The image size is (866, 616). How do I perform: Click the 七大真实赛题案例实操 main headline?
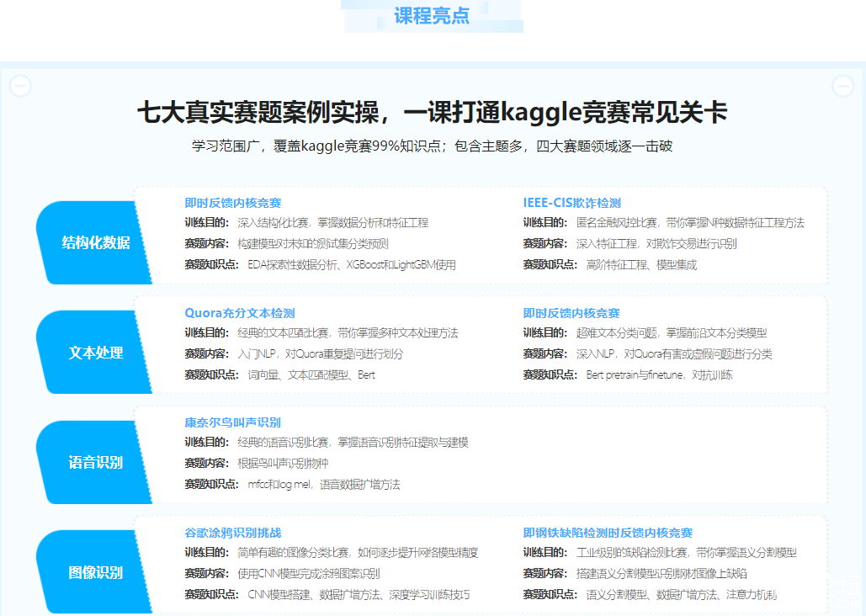[x=432, y=113]
